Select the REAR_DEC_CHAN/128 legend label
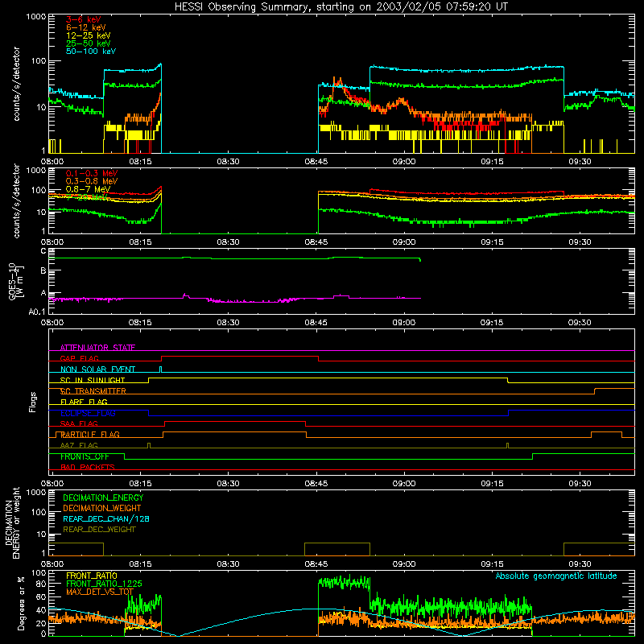 [106, 518]
